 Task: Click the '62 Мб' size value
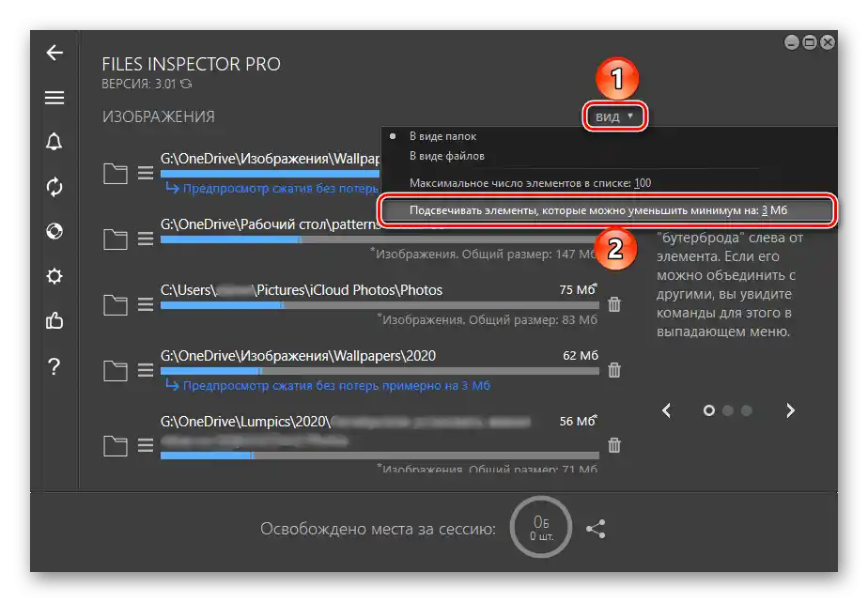coord(581,355)
